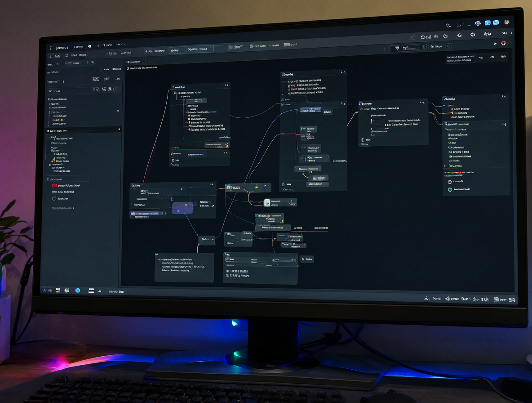Viewport: 532px width, 403px height.
Task: Follow the underlined link at left sidebar bottom
Action: pyautogui.click(x=63, y=208)
